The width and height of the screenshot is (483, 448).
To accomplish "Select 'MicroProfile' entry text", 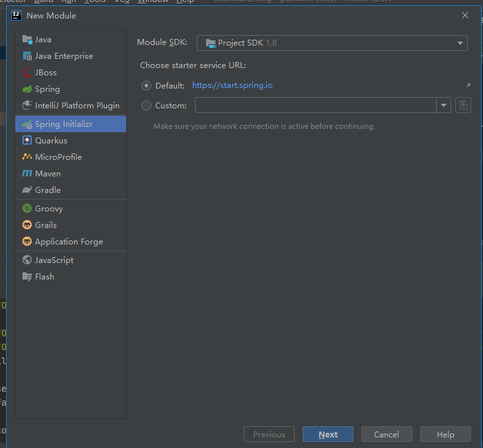I will (59, 157).
